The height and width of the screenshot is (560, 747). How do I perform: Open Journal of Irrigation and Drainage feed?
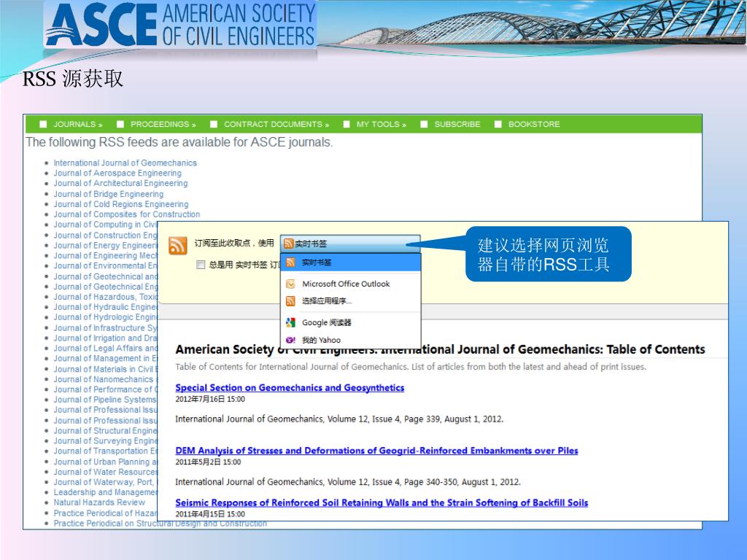tap(105, 338)
